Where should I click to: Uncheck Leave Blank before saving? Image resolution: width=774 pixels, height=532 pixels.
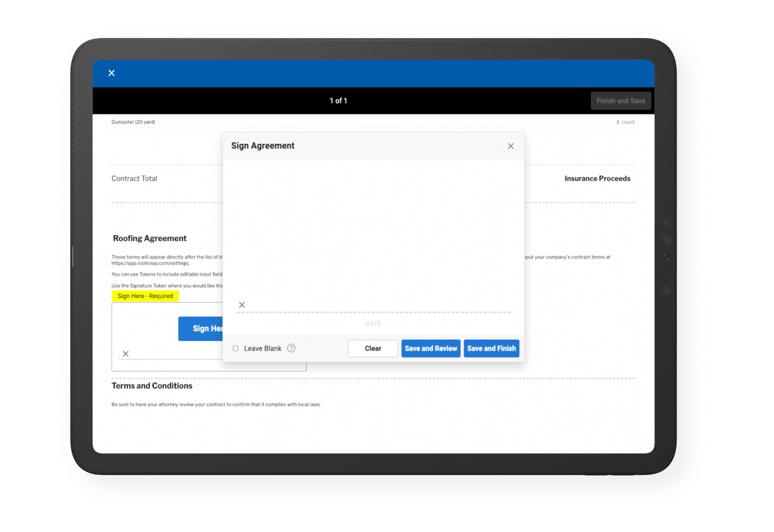235,348
